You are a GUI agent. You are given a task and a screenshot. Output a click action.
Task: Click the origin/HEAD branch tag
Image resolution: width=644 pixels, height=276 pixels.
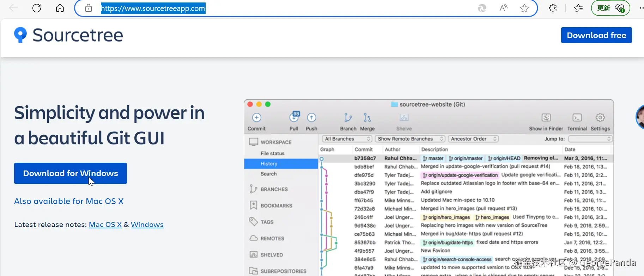coord(504,158)
